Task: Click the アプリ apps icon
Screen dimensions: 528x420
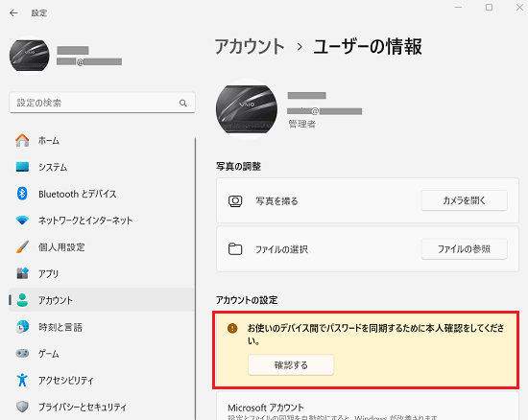Action: [x=22, y=273]
